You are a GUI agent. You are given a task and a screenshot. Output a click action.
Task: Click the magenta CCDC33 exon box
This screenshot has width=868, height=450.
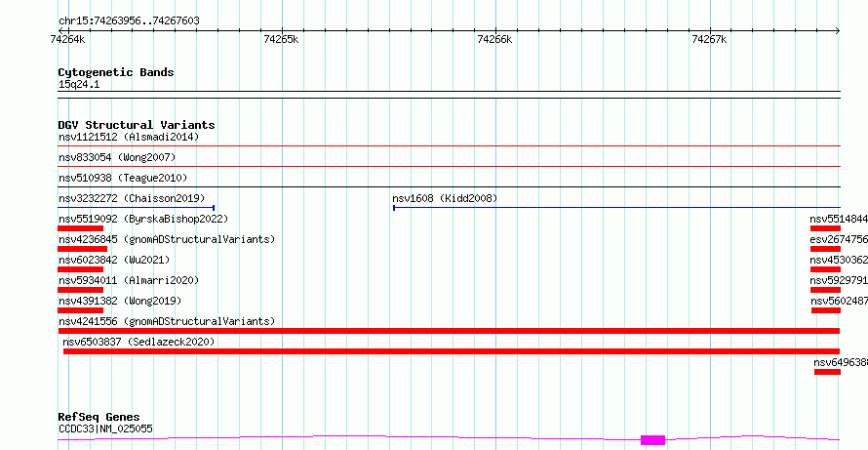tap(652, 440)
